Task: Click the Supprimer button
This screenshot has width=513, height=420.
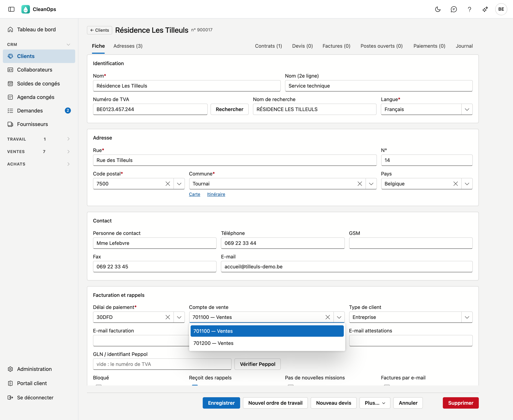Action: click(x=461, y=403)
